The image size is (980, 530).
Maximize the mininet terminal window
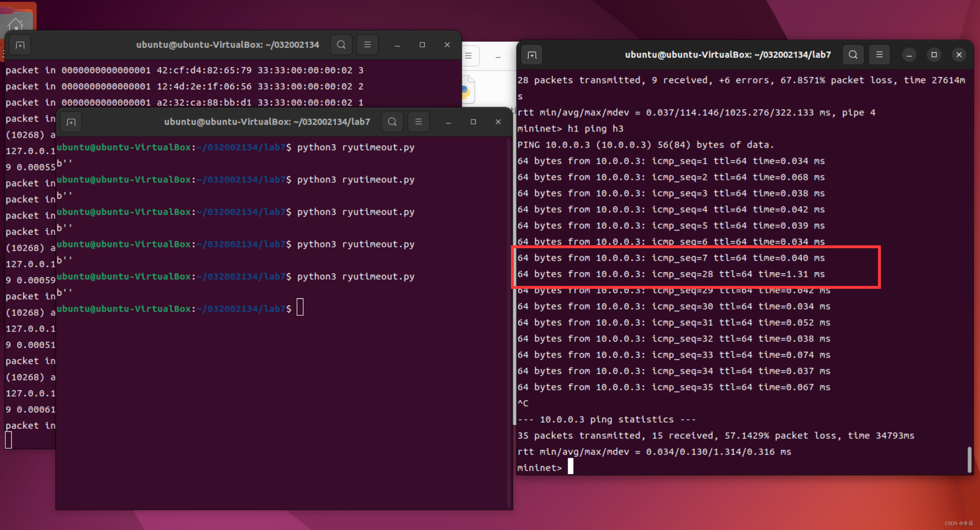934,55
